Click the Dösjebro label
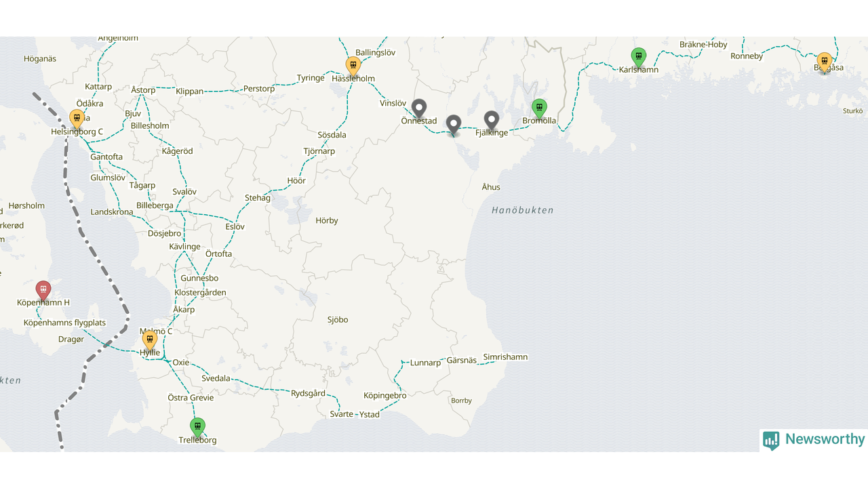868x488 pixels. pos(164,234)
